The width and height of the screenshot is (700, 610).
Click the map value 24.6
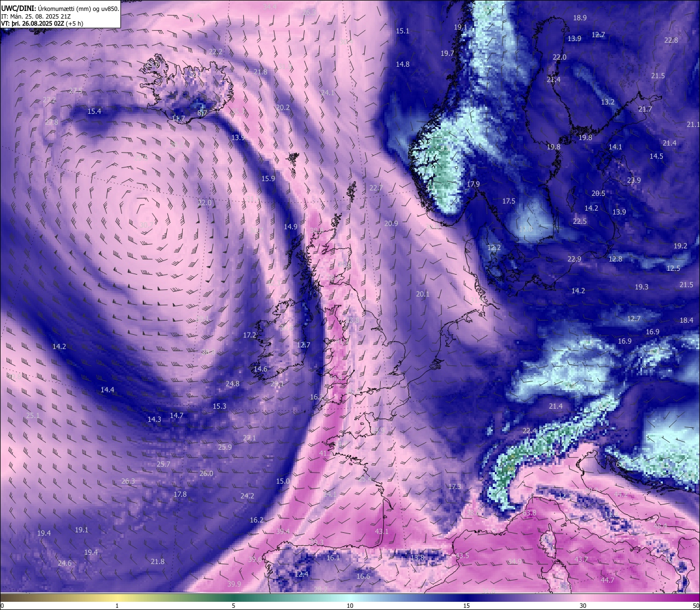click(65, 563)
